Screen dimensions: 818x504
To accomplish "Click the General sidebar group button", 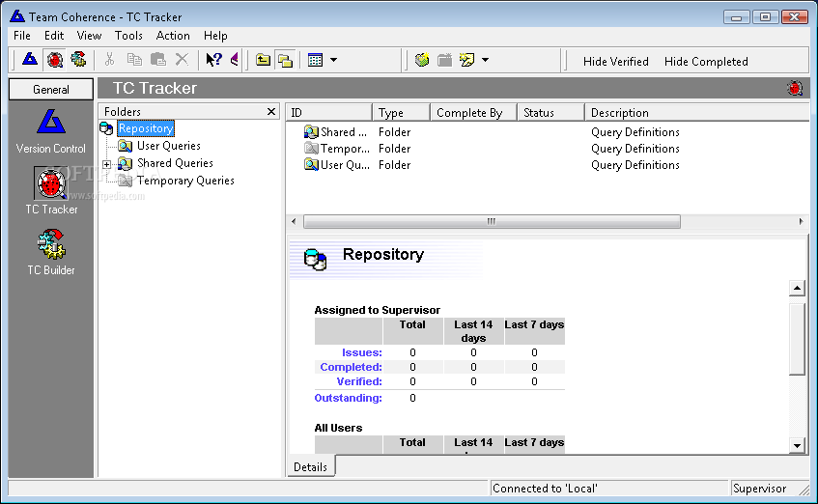I will click(51, 89).
